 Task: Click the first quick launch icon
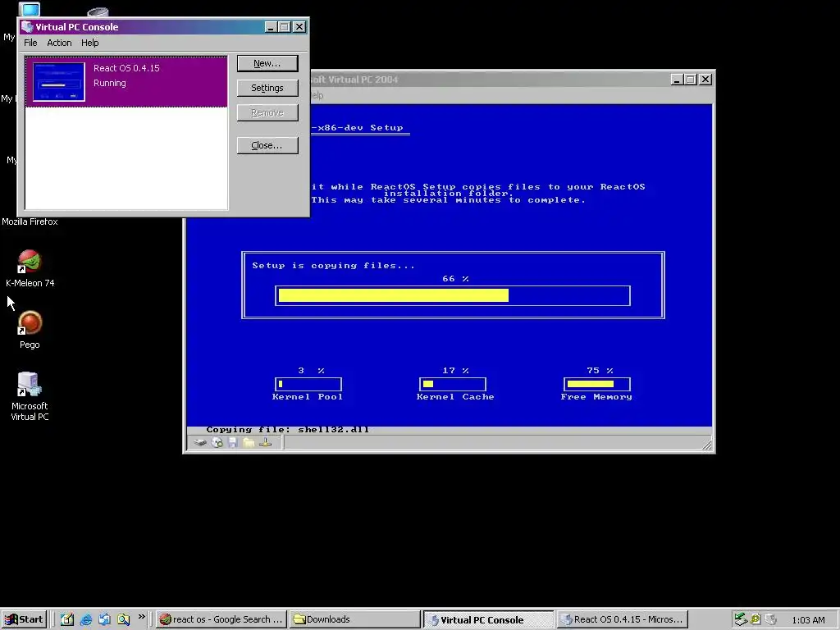[x=67, y=619]
